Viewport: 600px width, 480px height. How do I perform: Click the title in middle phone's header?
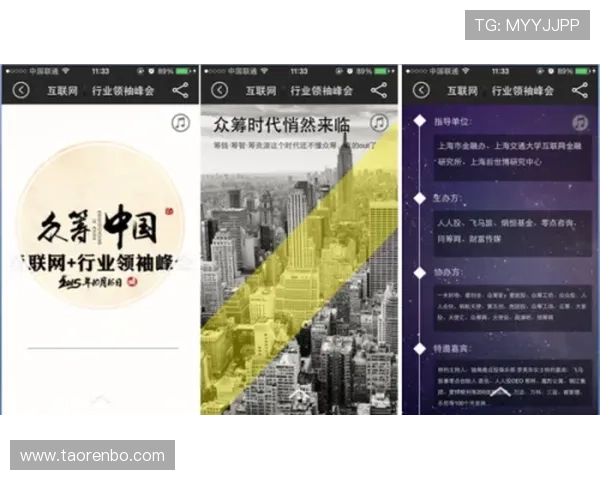299,91
